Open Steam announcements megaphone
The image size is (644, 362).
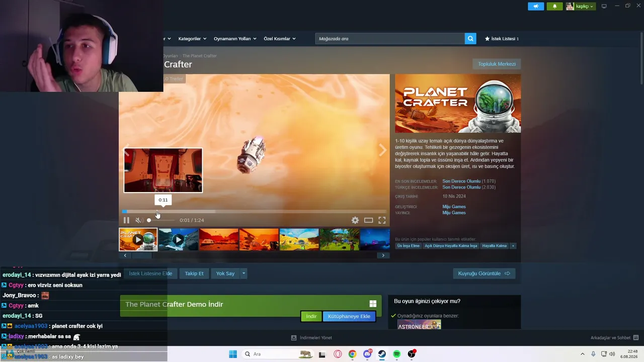point(536,6)
